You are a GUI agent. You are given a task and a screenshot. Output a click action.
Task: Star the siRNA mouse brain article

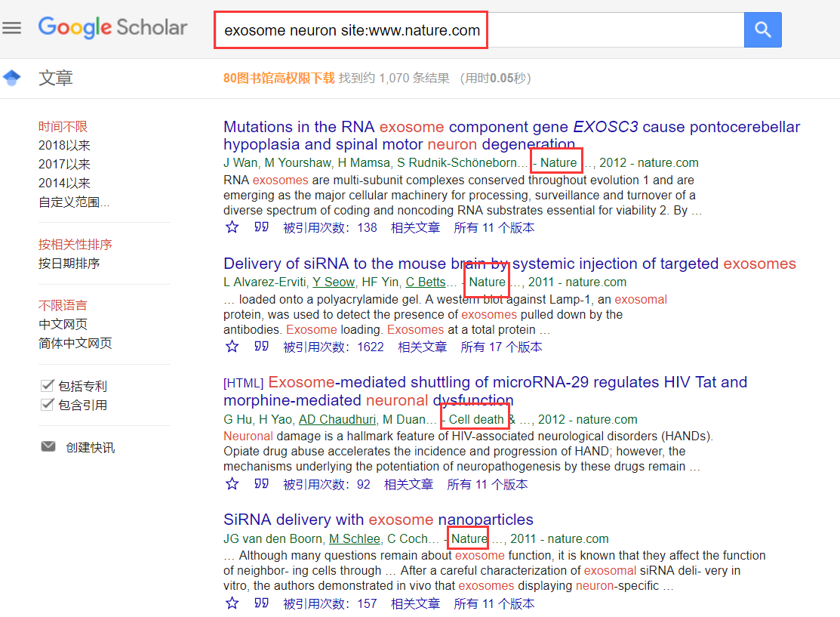pos(232,347)
